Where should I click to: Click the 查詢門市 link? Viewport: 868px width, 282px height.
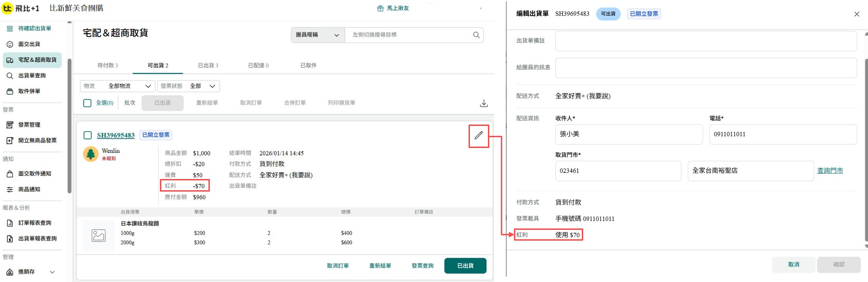click(x=829, y=171)
